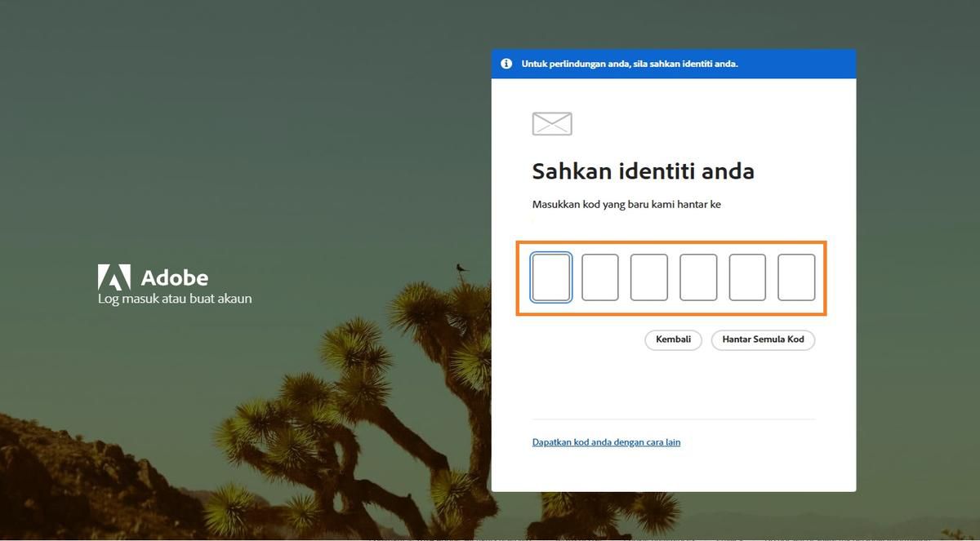Go back using the Kembali control
This screenshot has height=541, width=980.
673,339
